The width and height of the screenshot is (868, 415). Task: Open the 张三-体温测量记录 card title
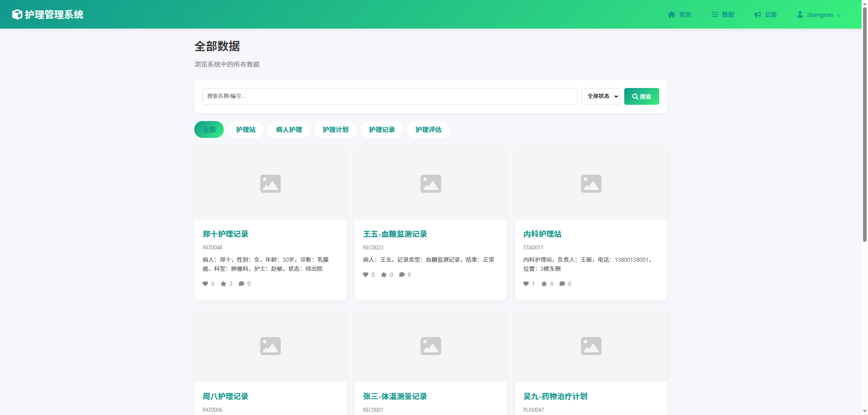395,396
